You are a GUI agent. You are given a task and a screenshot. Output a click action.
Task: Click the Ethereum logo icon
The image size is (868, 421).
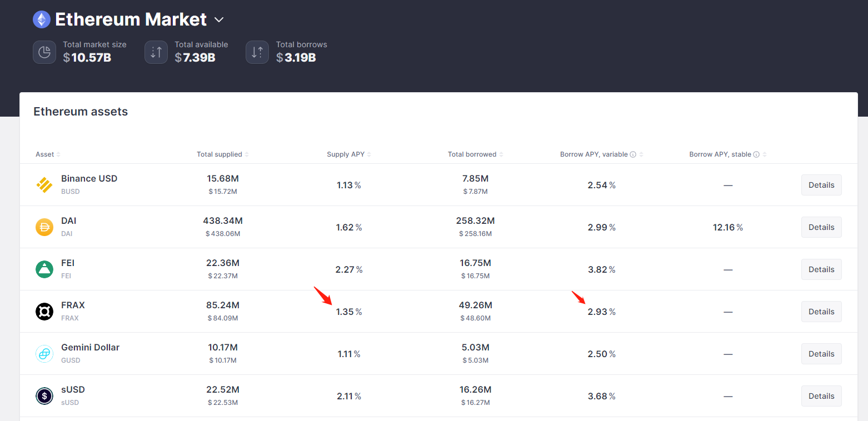point(41,19)
